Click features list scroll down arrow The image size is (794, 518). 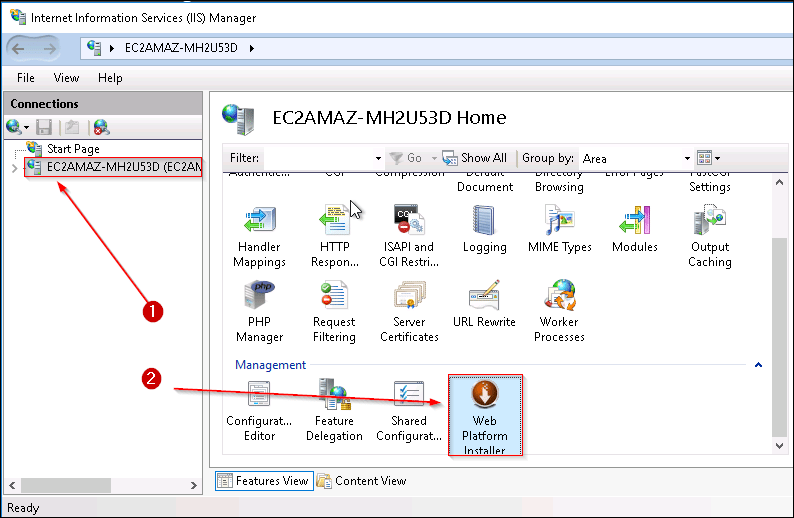click(x=779, y=446)
